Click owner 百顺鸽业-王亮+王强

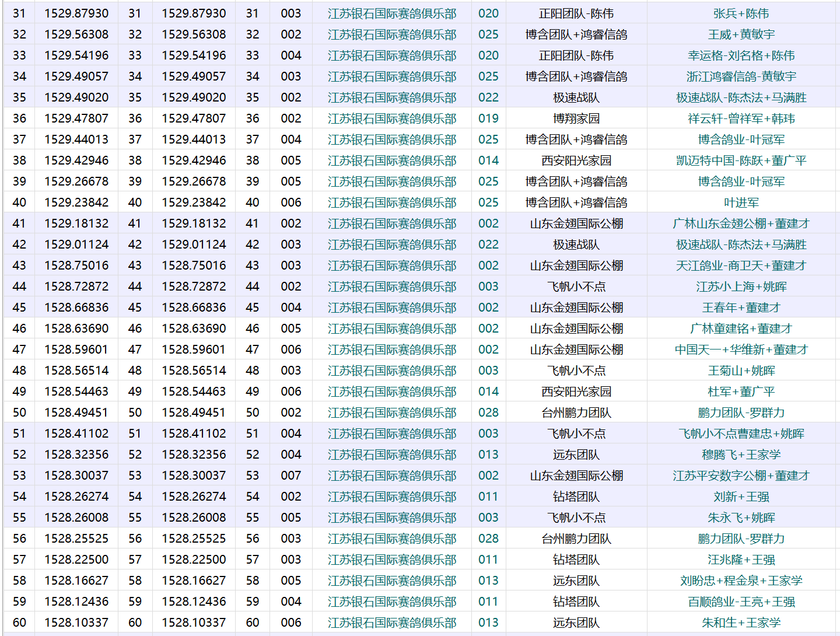point(741,602)
